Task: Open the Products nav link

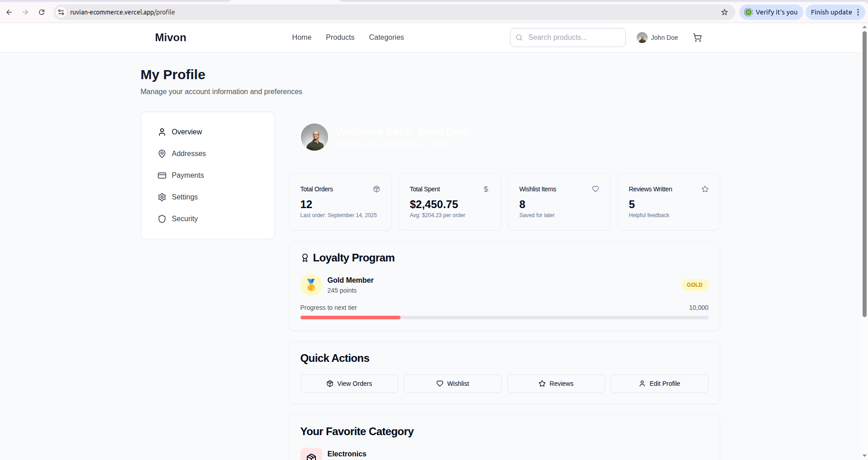Action: click(340, 38)
